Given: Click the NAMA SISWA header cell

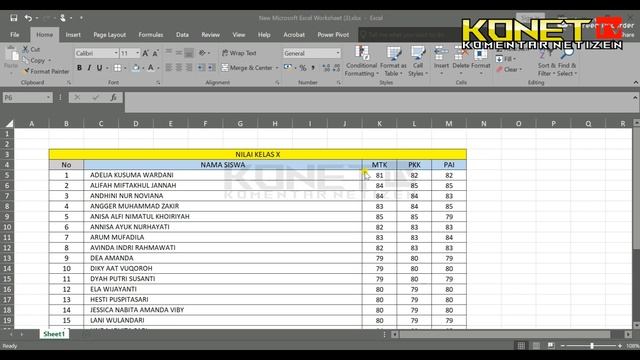Looking at the screenshot, I should click(x=222, y=165).
